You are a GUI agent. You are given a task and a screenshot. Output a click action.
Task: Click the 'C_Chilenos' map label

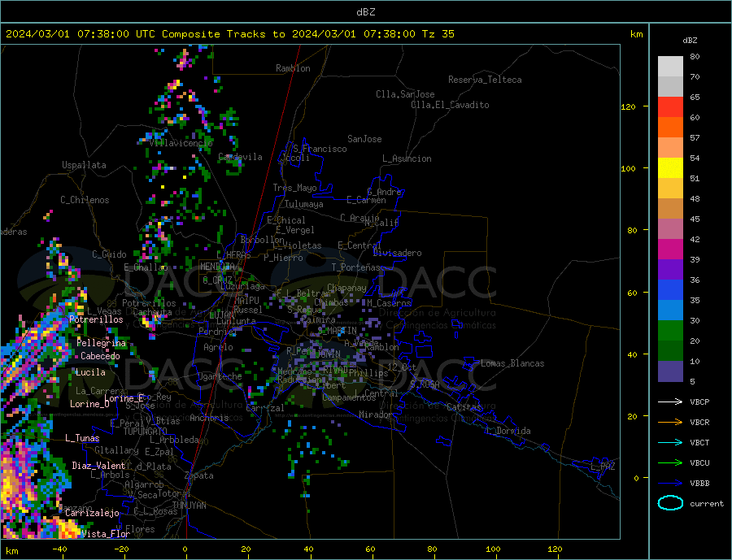coord(85,200)
